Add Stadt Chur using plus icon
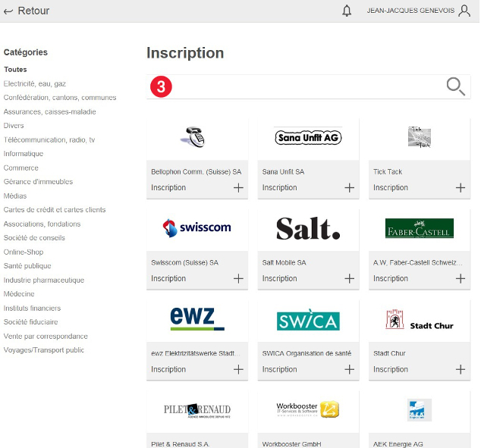This screenshot has height=448, width=481. tap(461, 369)
